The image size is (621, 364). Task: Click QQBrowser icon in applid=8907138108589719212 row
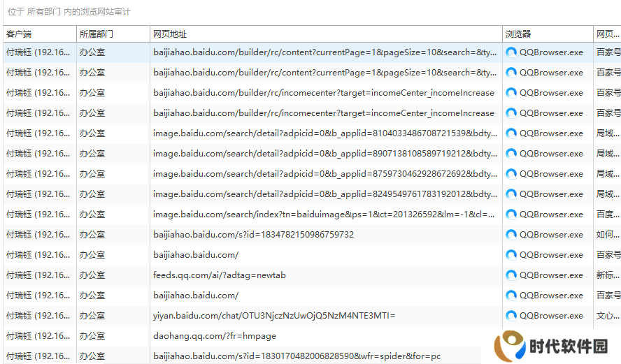(511, 154)
